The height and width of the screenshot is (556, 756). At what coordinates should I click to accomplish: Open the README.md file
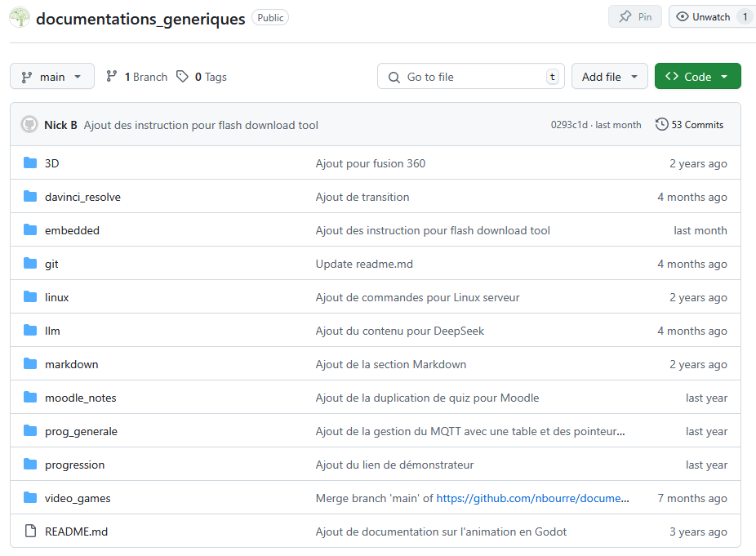[76, 532]
